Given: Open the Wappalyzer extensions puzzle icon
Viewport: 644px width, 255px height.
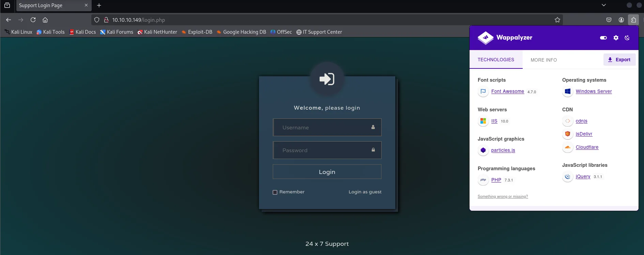Looking at the screenshot, I should (633, 20).
